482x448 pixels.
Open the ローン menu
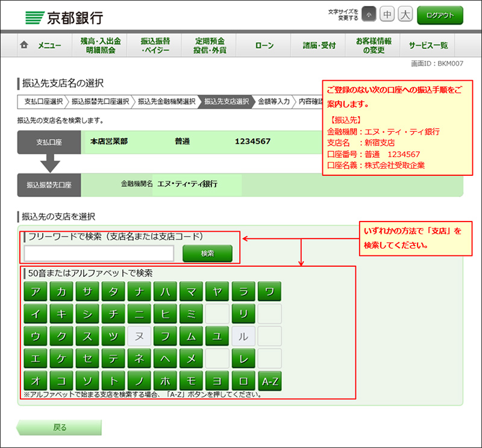click(264, 46)
